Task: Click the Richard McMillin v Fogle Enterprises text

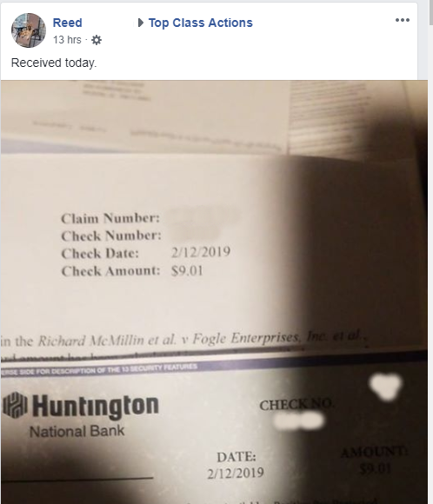Action: 203,339
